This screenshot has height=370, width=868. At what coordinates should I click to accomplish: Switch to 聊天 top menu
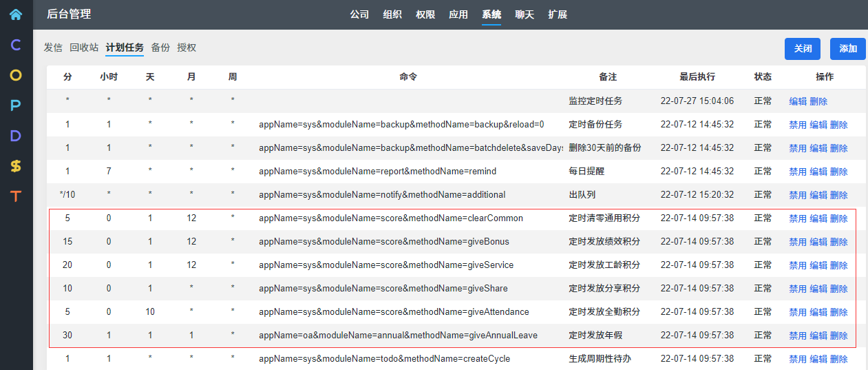pos(525,14)
